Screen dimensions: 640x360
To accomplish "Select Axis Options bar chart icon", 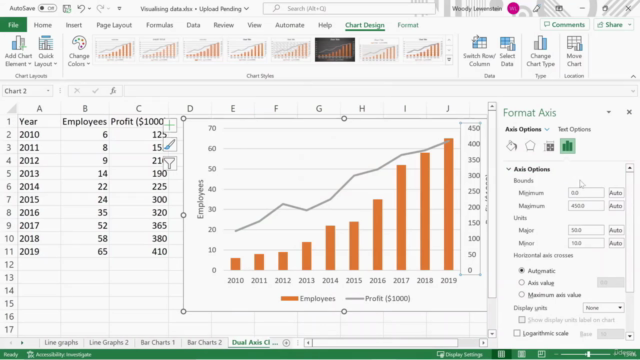I will pyautogui.click(x=567, y=146).
